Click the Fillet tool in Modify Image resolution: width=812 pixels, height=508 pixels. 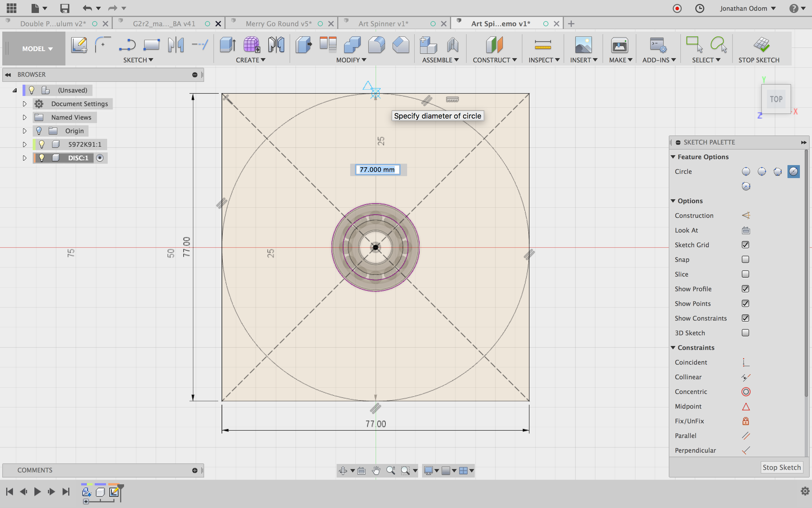coord(377,45)
